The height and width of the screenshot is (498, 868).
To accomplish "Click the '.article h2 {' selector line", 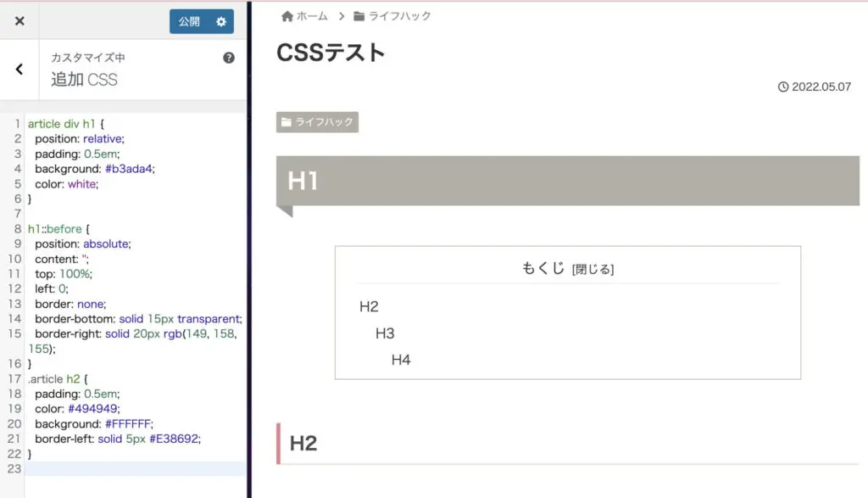I will [58, 379].
